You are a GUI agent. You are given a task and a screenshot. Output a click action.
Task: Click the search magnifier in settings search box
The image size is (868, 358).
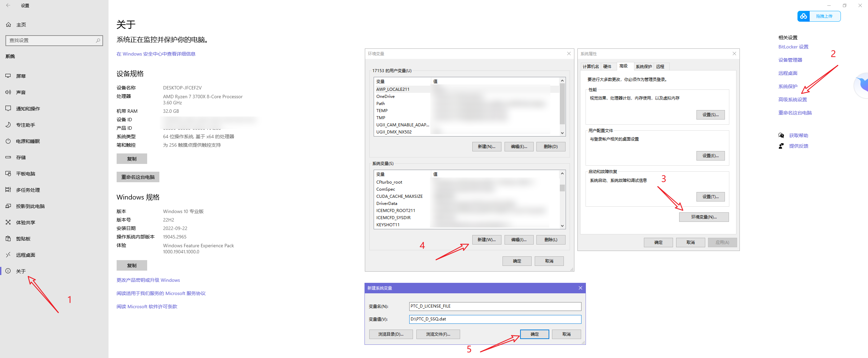pyautogui.click(x=98, y=40)
